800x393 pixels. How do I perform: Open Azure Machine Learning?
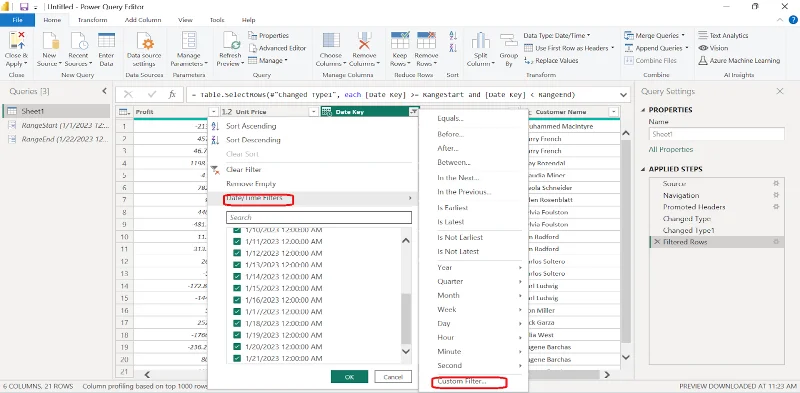coord(739,60)
